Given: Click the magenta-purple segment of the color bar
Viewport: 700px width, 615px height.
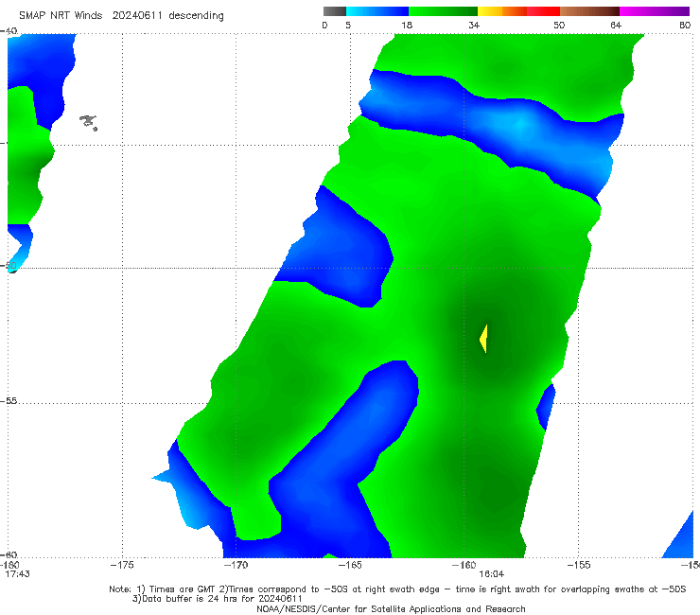Looking at the screenshot, I should coord(655,11).
